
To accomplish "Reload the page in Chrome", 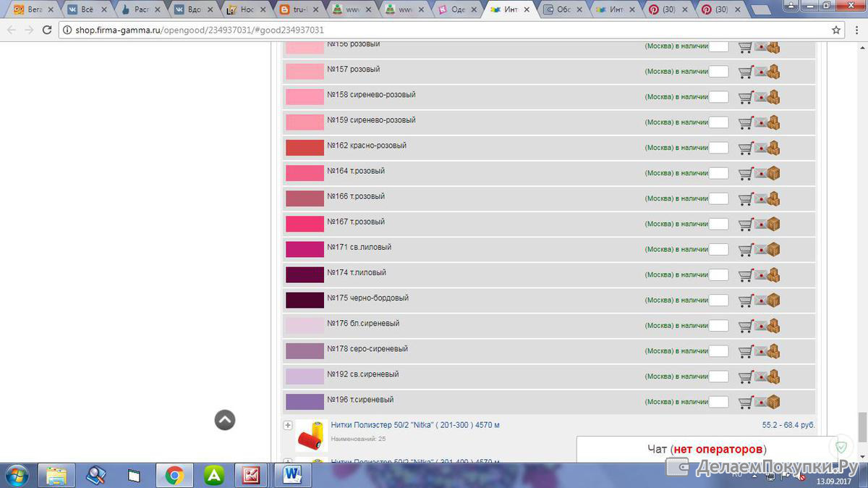I will [47, 30].
